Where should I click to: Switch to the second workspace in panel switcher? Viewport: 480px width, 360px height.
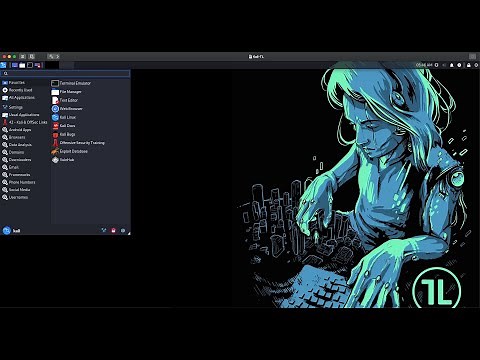click(66, 65)
